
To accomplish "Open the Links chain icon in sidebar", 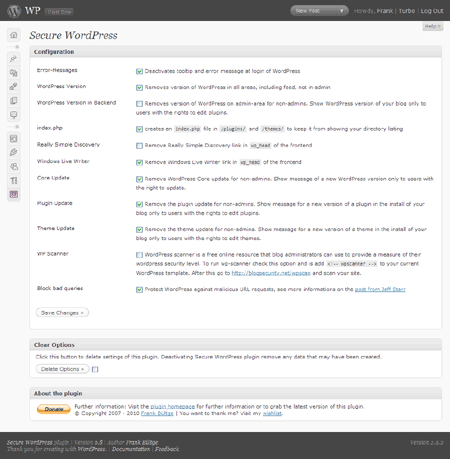I will [14, 87].
